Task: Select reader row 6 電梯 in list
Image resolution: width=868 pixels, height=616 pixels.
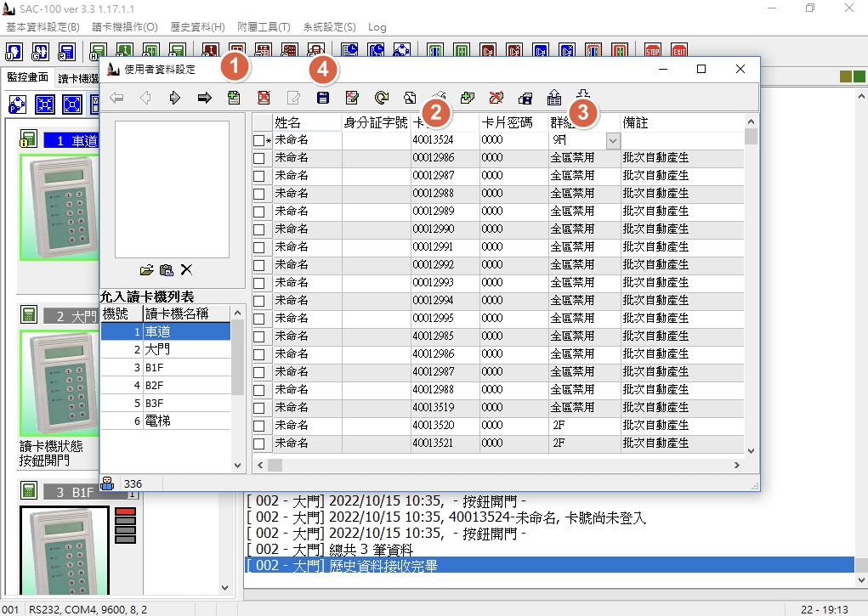Action: point(166,421)
